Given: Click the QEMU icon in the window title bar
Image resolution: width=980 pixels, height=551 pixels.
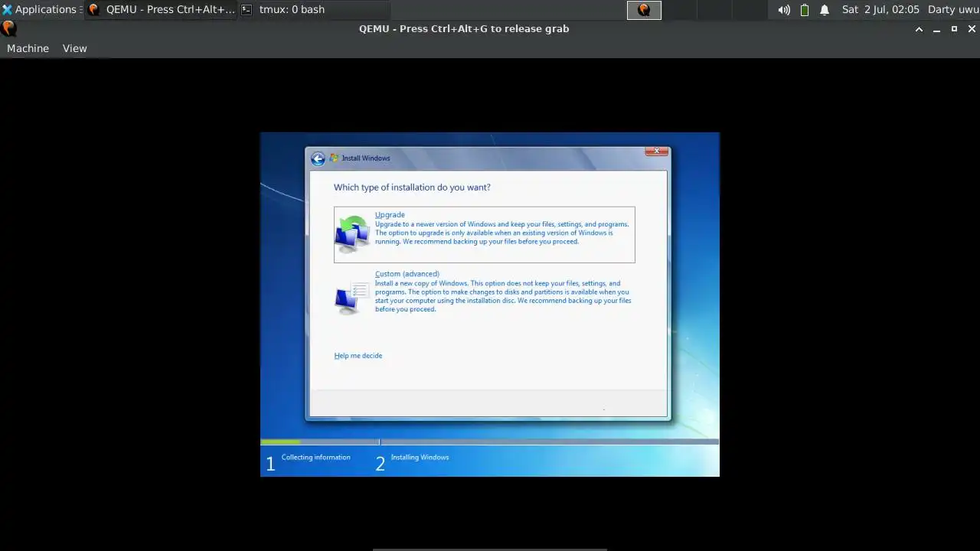Looking at the screenshot, I should [x=8, y=29].
